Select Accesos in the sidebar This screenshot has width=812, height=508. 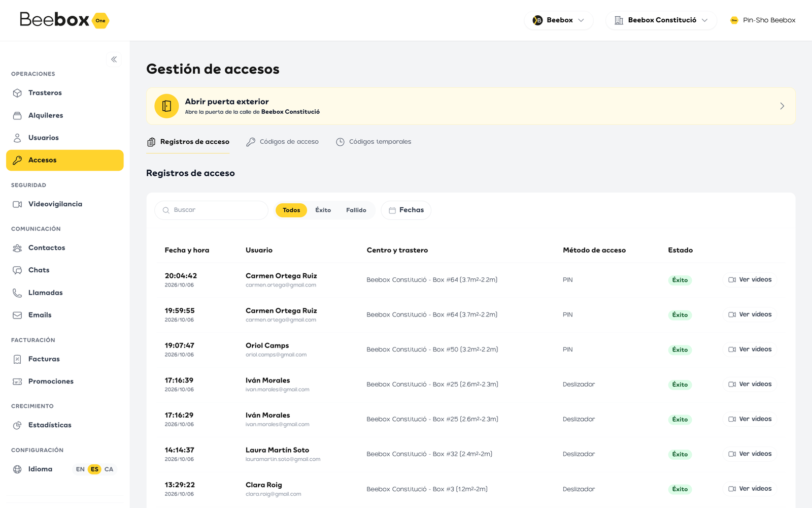point(64,160)
